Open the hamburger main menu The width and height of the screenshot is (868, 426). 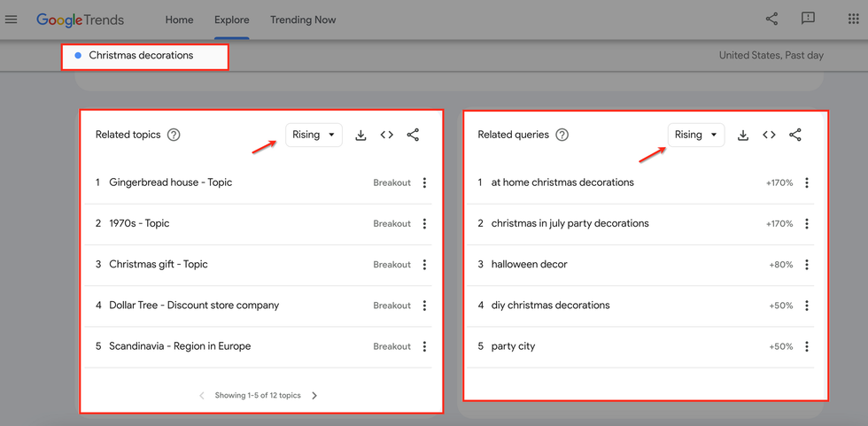tap(12, 19)
